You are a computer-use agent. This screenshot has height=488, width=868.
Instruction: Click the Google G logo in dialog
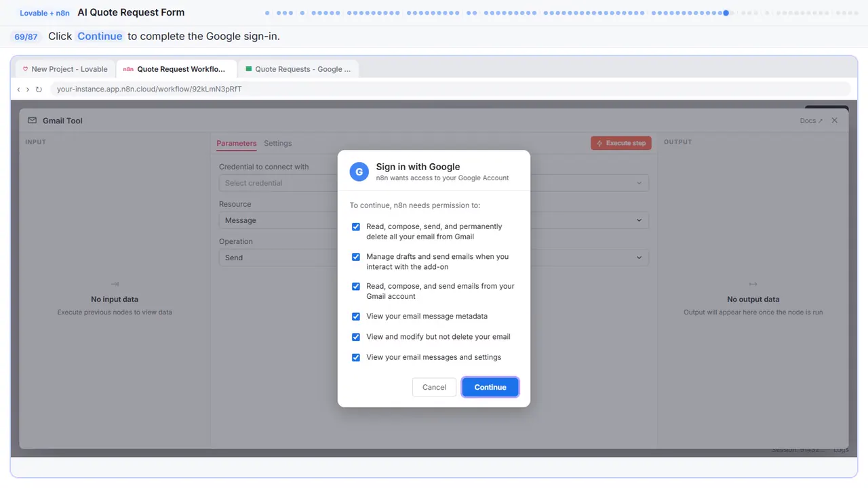point(359,172)
